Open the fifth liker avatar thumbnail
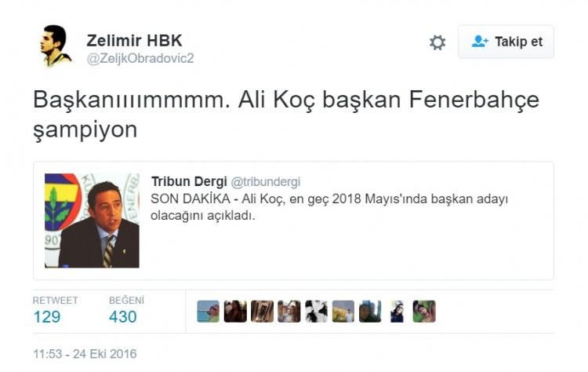 coord(316,312)
